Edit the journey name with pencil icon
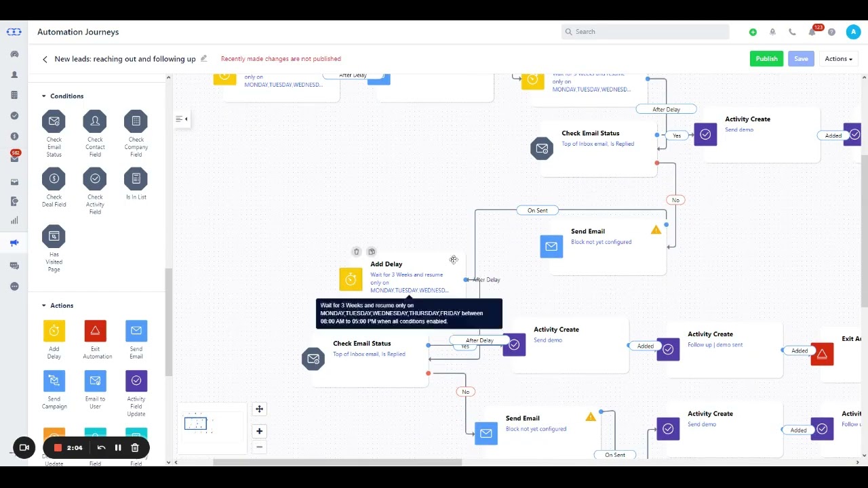Screen dimensions: 868x488 coord(203,58)
